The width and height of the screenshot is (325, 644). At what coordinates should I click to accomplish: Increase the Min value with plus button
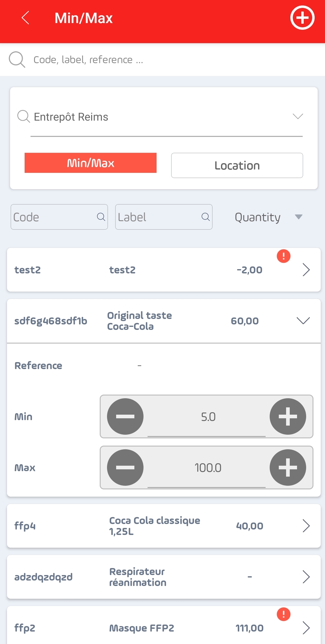[x=288, y=416]
